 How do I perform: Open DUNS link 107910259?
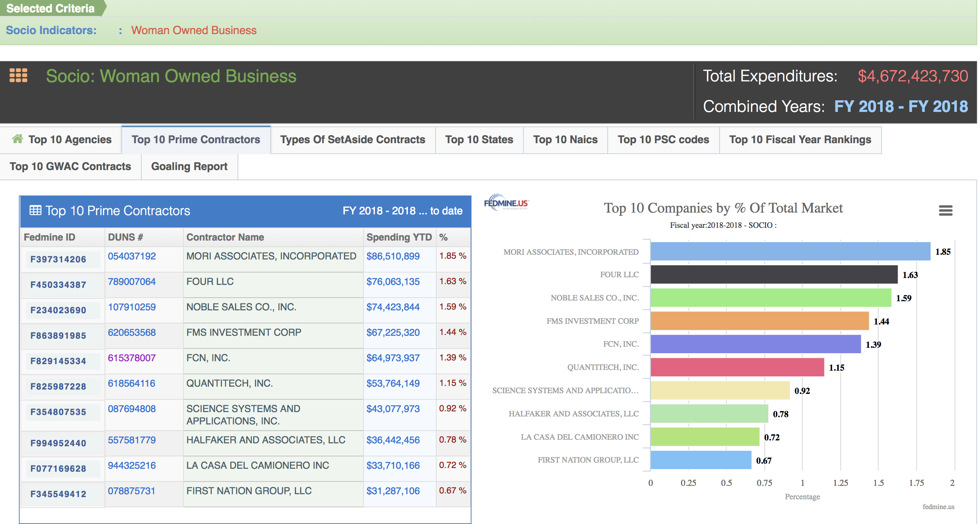pos(131,307)
